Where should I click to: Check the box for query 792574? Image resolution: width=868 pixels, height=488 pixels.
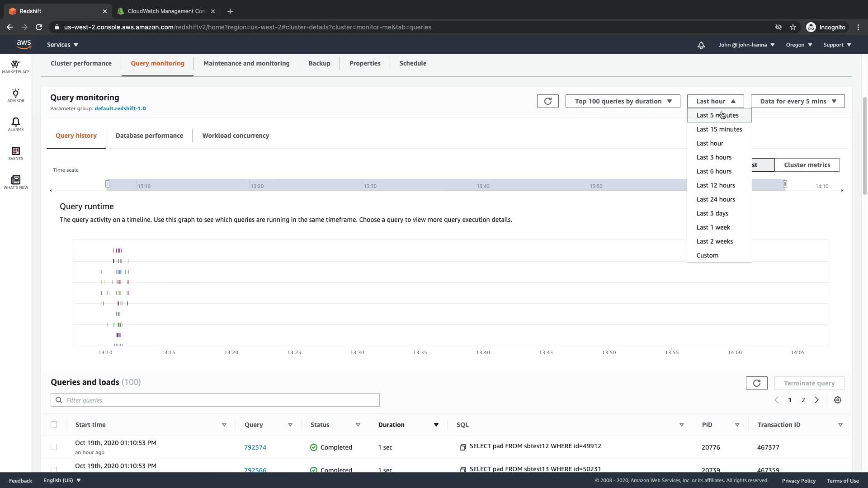pos(54,447)
